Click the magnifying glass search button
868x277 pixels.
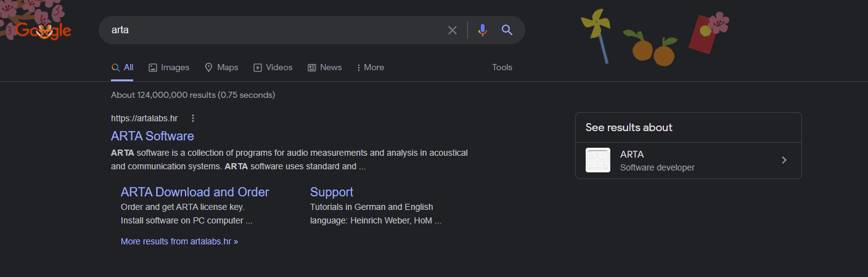507,30
